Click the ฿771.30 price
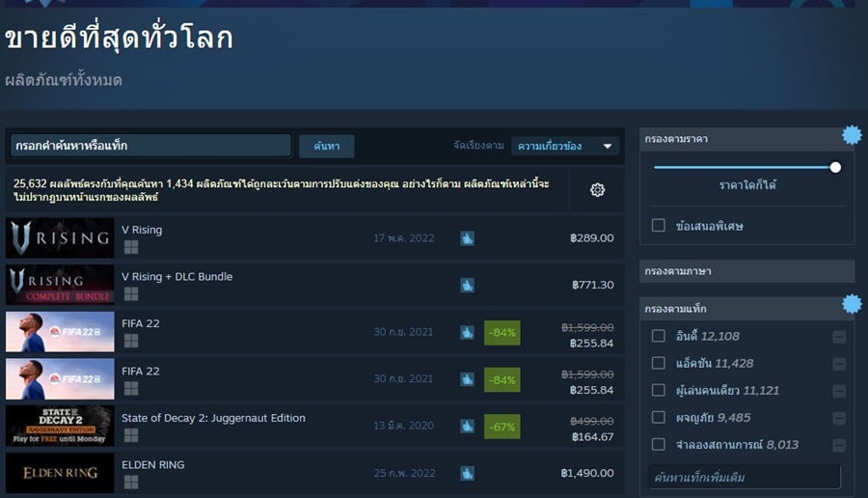Screen dimensions: 868x498 pos(593,286)
